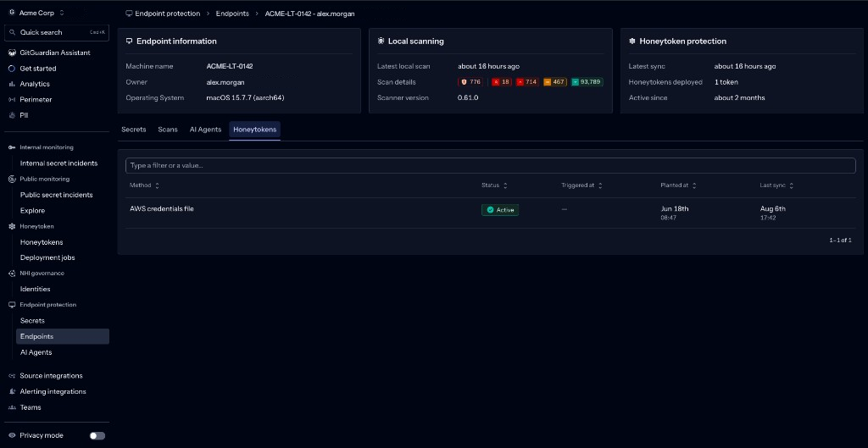Open Deployment jobs

(47, 257)
